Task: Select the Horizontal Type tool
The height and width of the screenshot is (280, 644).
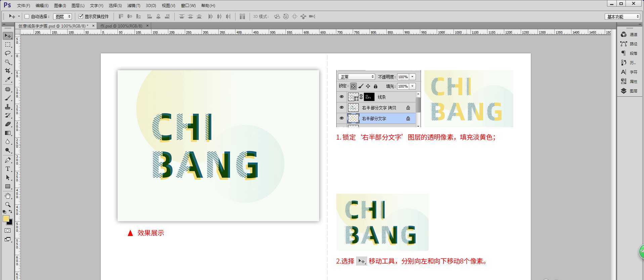Action: [x=8, y=169]
